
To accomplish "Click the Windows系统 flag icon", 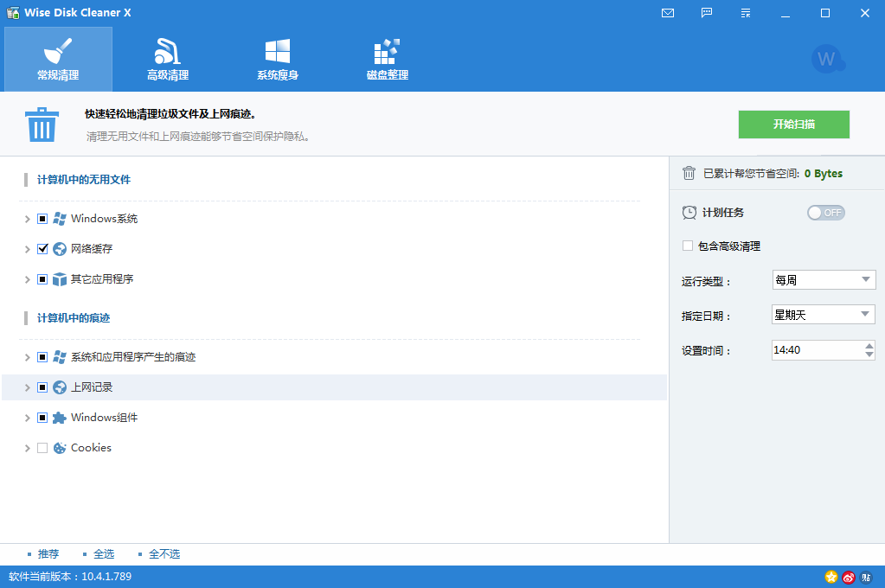I will pyautogui.click(x=60, y=219).
